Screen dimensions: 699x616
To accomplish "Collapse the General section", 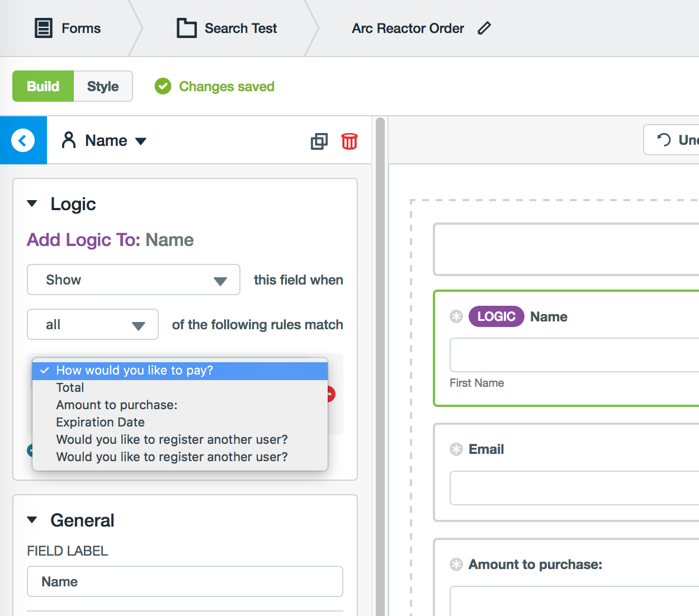I will pos(32,520).
